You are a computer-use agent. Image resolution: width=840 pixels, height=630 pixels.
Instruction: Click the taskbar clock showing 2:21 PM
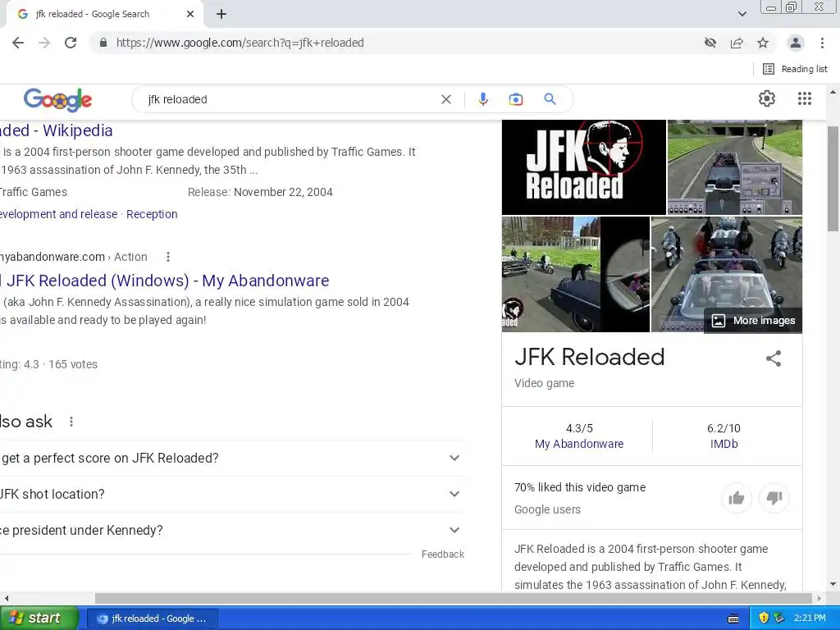pos(810,619)
